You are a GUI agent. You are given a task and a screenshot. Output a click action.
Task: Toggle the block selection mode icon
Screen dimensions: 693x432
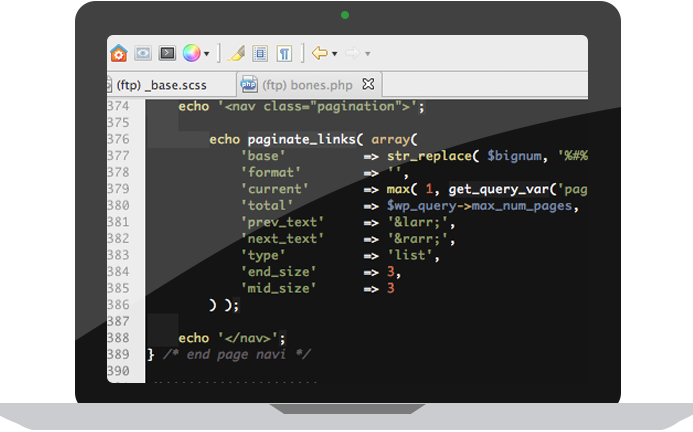(260, 54)
